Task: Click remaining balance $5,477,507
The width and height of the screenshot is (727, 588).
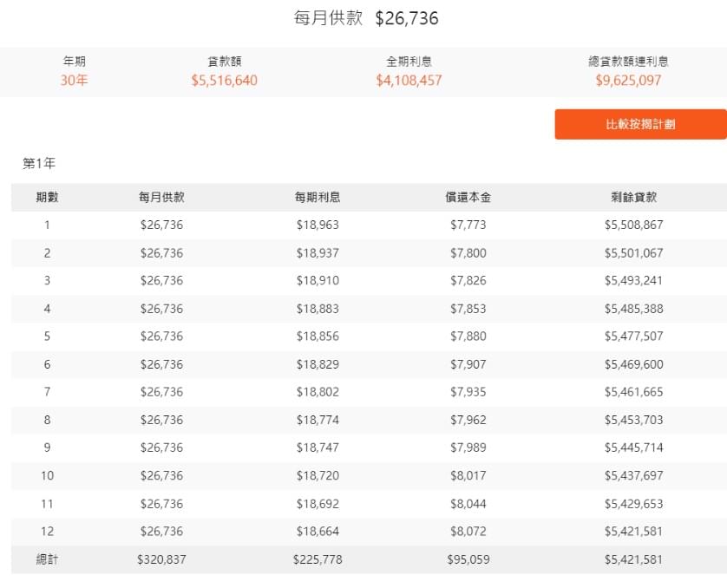Action: point(634,336)
